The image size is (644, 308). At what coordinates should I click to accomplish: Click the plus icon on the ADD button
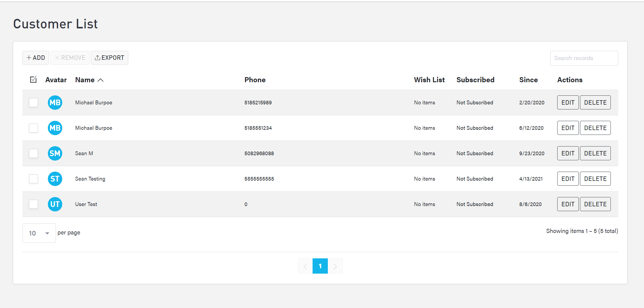[29, 57]
